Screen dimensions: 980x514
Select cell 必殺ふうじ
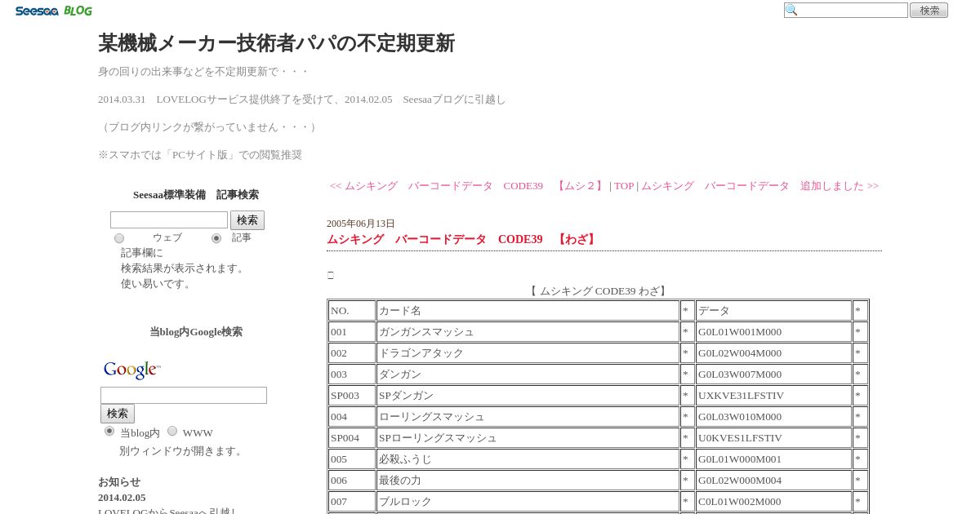pyautogui.click(x=528, y=459)
